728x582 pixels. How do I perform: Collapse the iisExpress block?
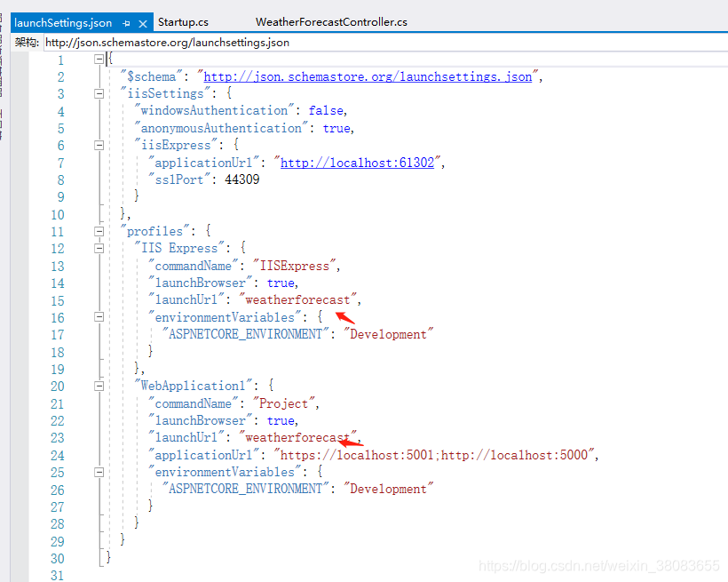click(x=99, y=146)
